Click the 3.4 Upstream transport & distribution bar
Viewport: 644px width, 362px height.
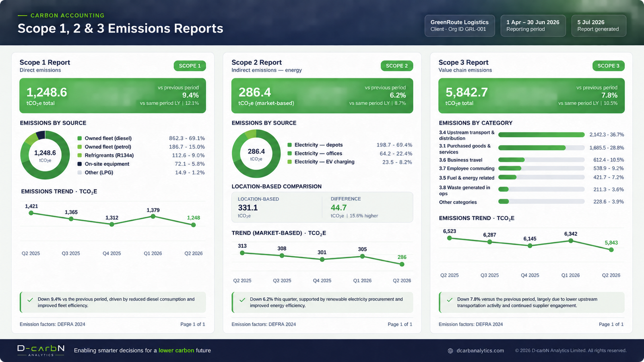(x=541, y=135)
